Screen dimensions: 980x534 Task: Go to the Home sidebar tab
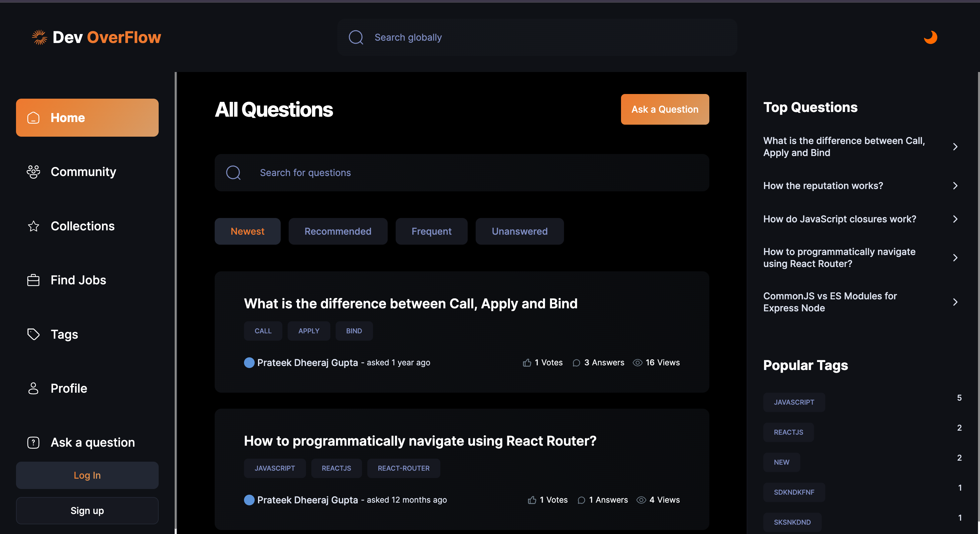coord(87,118)
